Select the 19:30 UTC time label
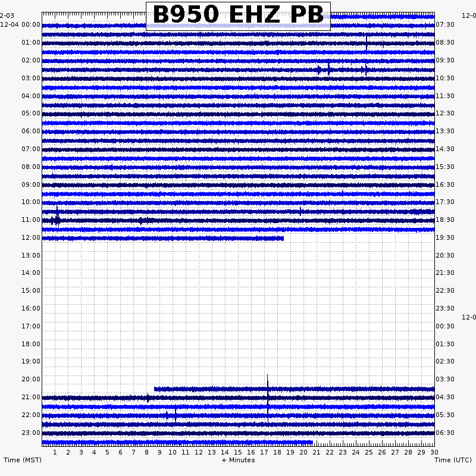476x476 pixels. tap(445, 238)
